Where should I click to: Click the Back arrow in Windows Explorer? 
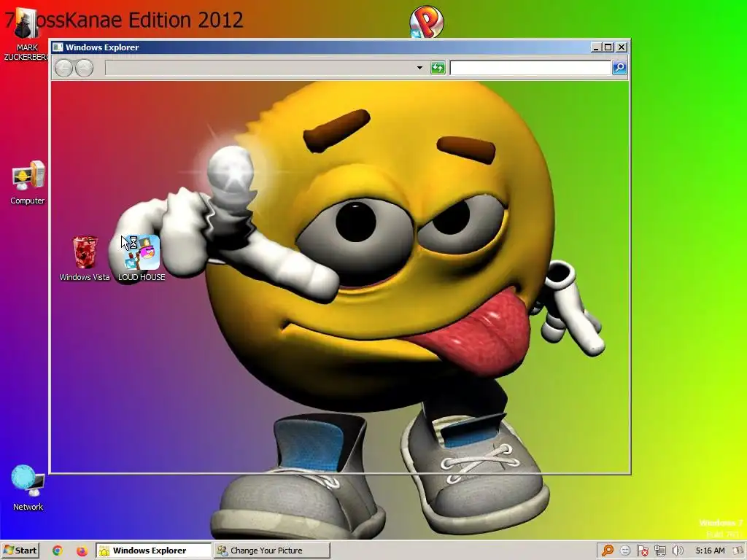pyautogui.click(x=63, y=68)
